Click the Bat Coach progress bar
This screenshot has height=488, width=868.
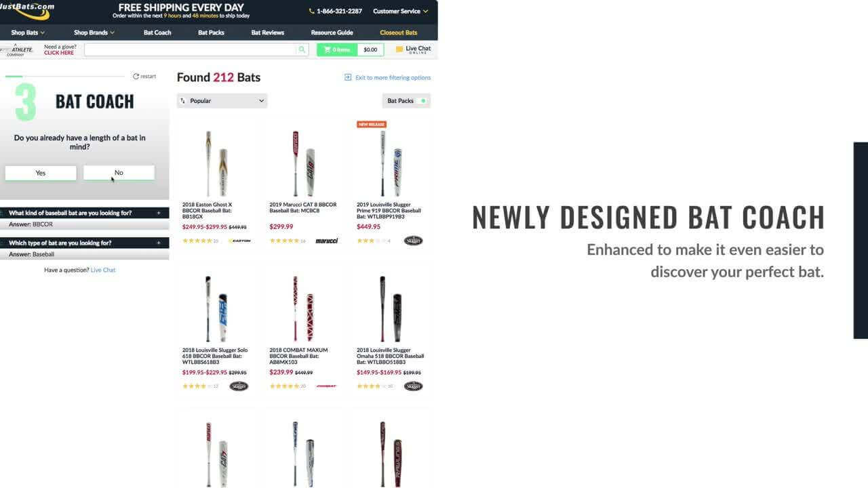tap(66, 77)
